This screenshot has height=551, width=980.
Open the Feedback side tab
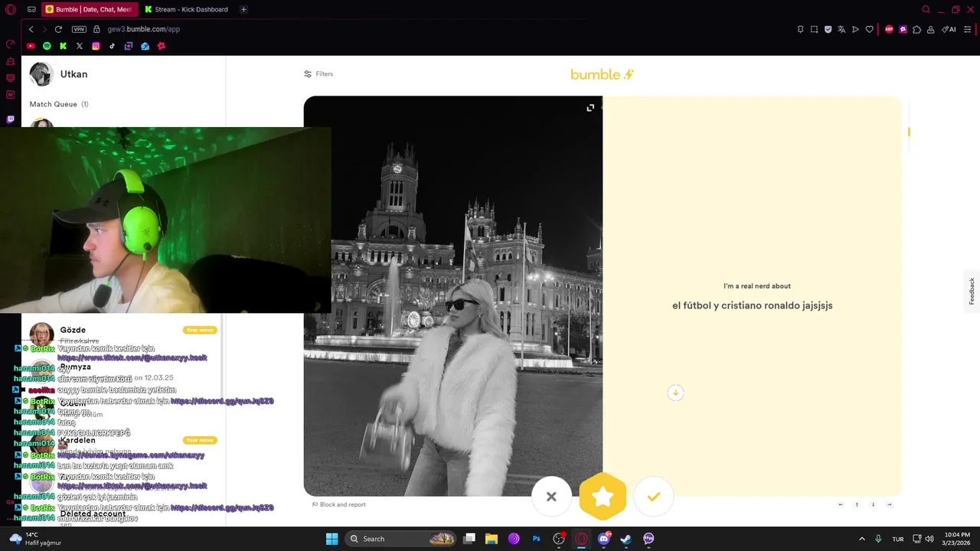point(972,292)
